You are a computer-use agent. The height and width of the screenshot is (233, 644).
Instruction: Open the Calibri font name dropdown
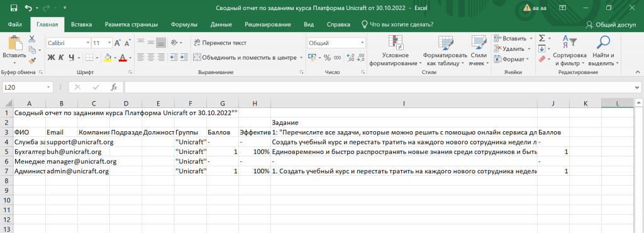click(88, 43)
